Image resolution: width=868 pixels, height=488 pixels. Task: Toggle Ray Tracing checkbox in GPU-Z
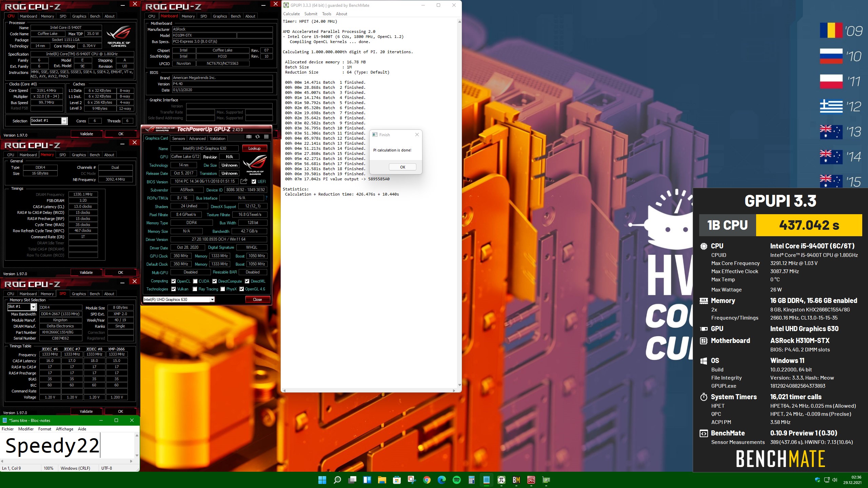point(195,289)
